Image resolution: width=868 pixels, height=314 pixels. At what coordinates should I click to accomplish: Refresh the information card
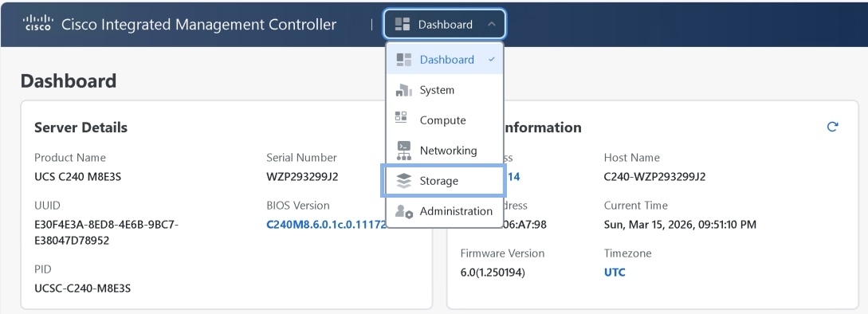[832, 127]
